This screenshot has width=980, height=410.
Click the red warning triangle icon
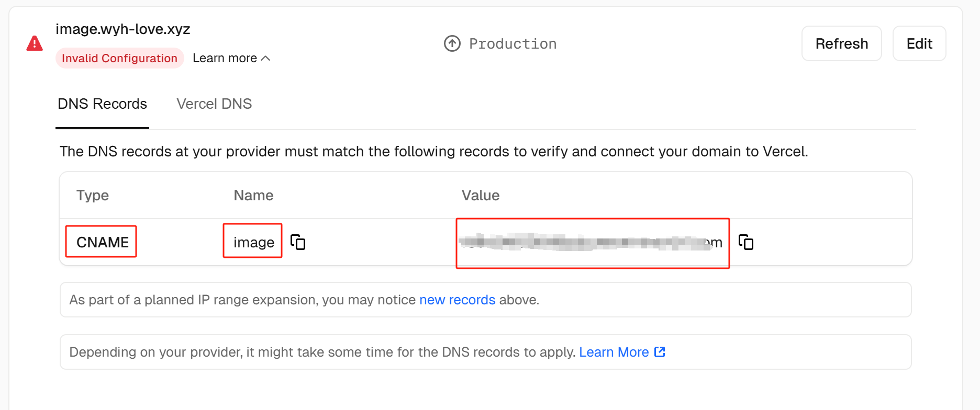pyautogui.click(x=35, y=43)
